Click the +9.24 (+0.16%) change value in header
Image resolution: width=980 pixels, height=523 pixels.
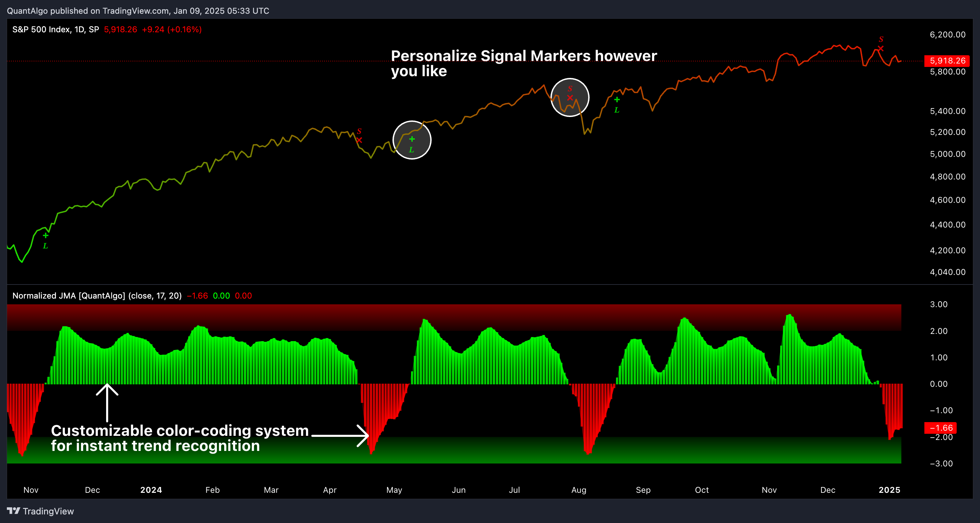coord(172,30)
